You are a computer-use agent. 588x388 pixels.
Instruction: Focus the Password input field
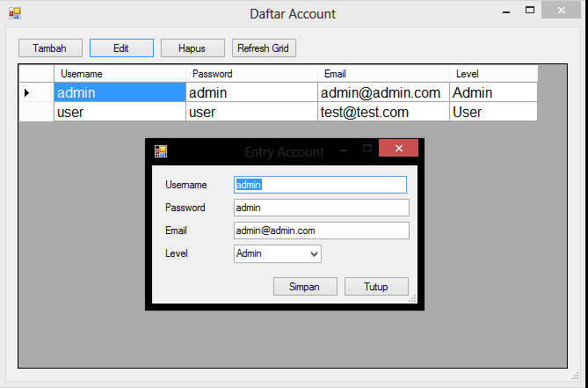[x=321, y=208]
